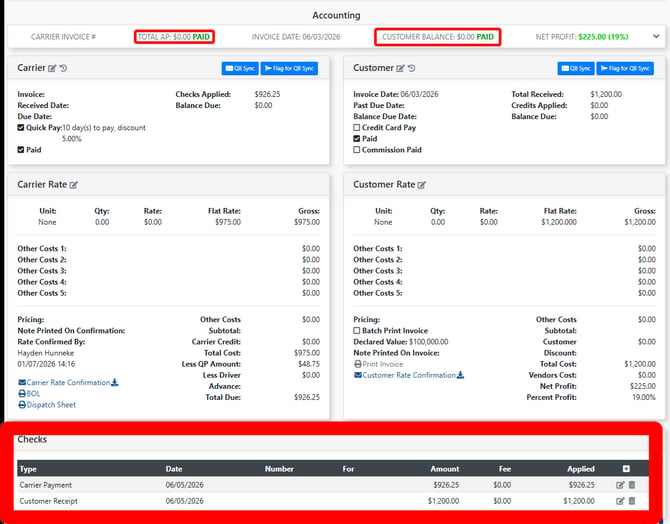Screen dimensions: 670x524
Task: Delete Carrier Payment check row
Action: [632, 485]
